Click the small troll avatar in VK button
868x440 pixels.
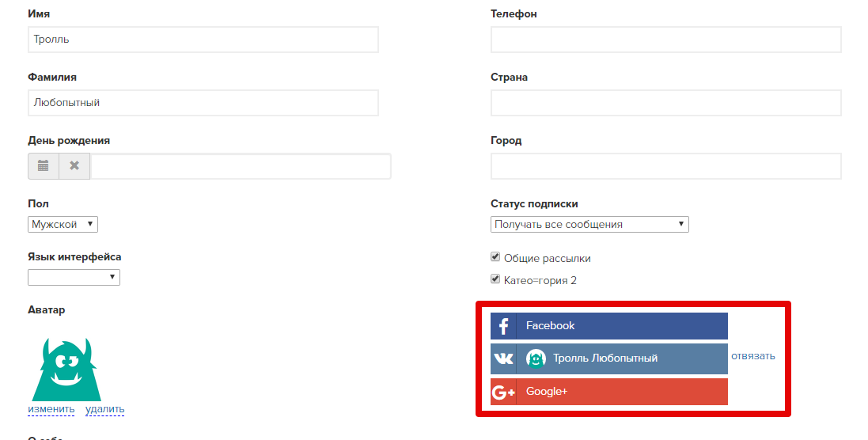point(536,358)
